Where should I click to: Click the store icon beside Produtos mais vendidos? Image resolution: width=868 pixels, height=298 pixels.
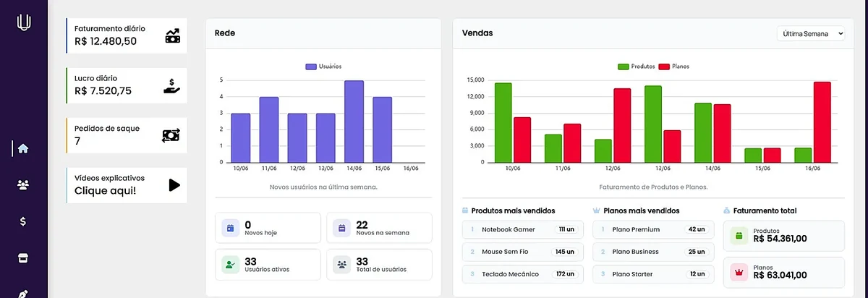pyautogui.click(x=465, y=210)
